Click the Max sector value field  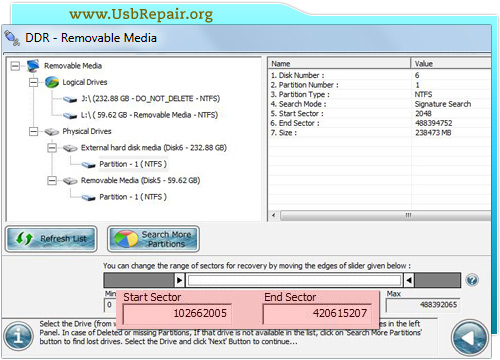[423, 305]
